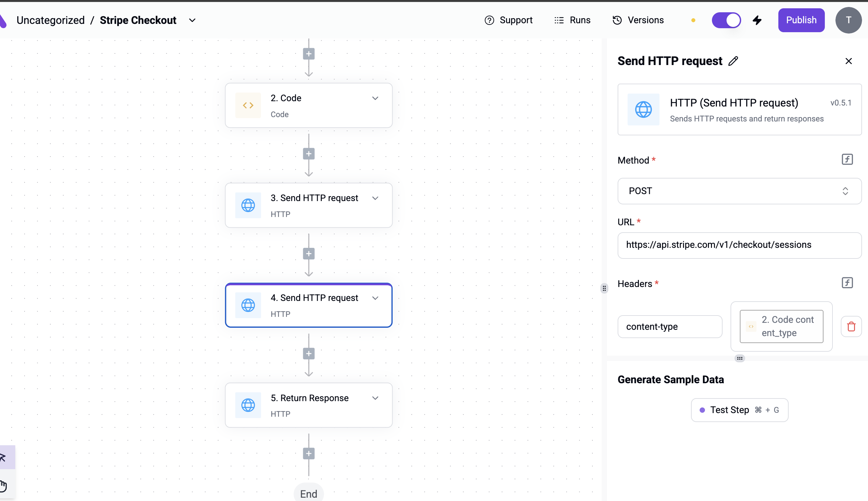Image resolution: width=868 pixels, height=501 pixels.
Task: Publish the flow
Action: pos(801,20)
